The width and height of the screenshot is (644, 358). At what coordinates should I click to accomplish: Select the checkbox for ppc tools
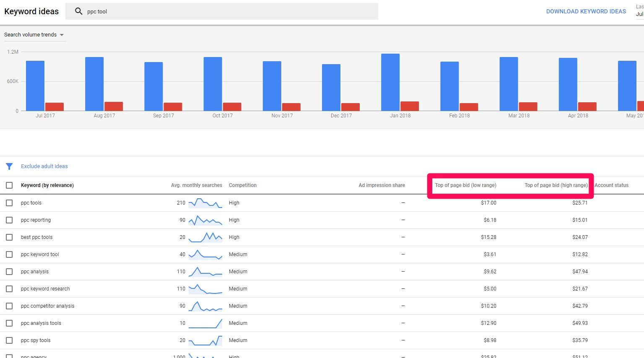(9, 202)
